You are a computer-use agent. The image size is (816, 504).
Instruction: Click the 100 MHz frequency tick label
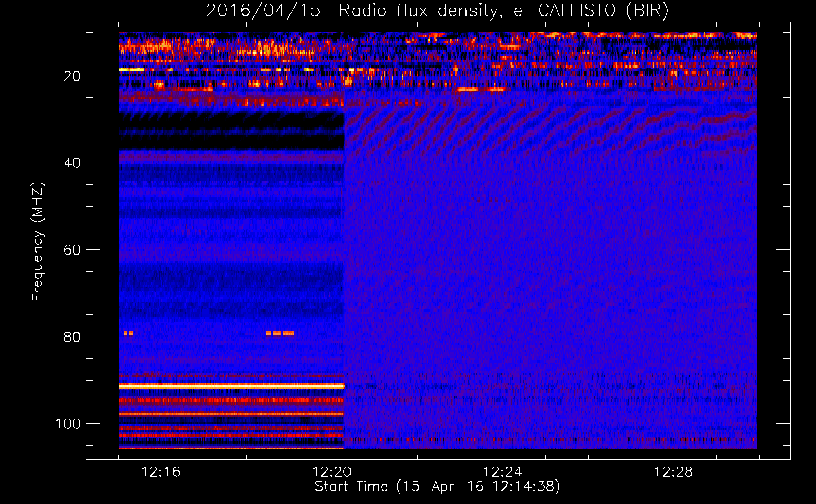click(x=68, y=424)
